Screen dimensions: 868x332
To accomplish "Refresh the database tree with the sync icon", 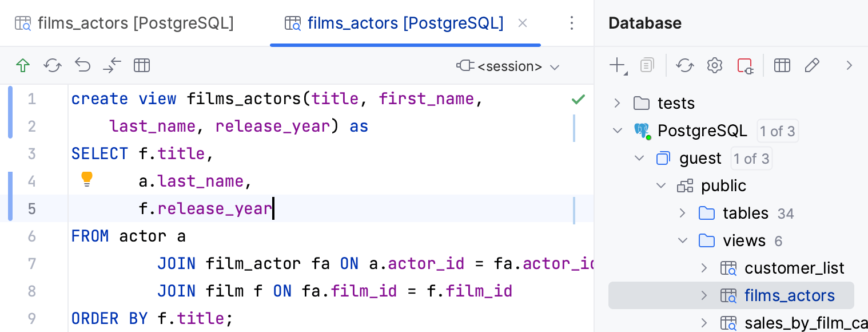I will click(x=685, y=65).
